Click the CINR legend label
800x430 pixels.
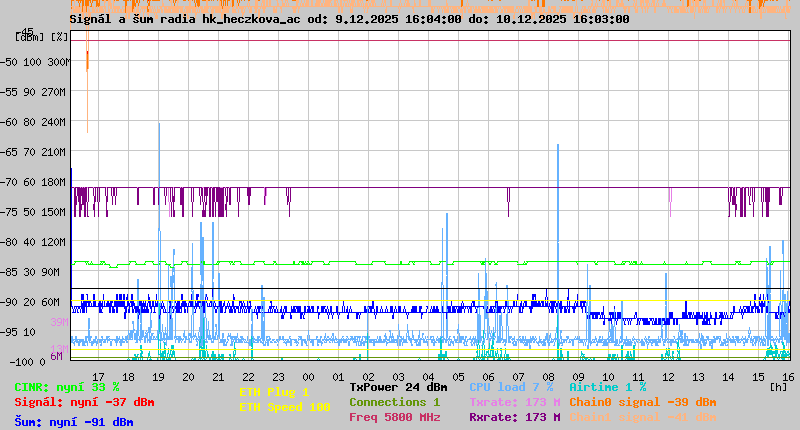tap(66, 387)
